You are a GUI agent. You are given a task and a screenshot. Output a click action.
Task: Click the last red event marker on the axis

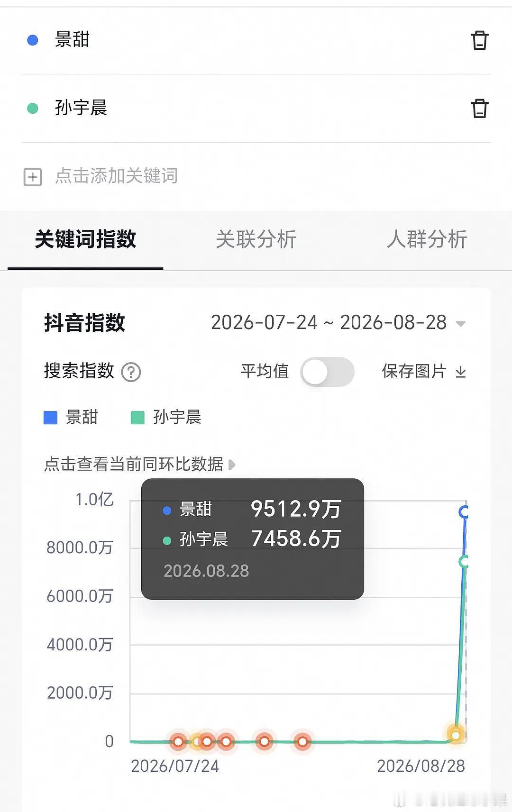(x=302, y=741)
